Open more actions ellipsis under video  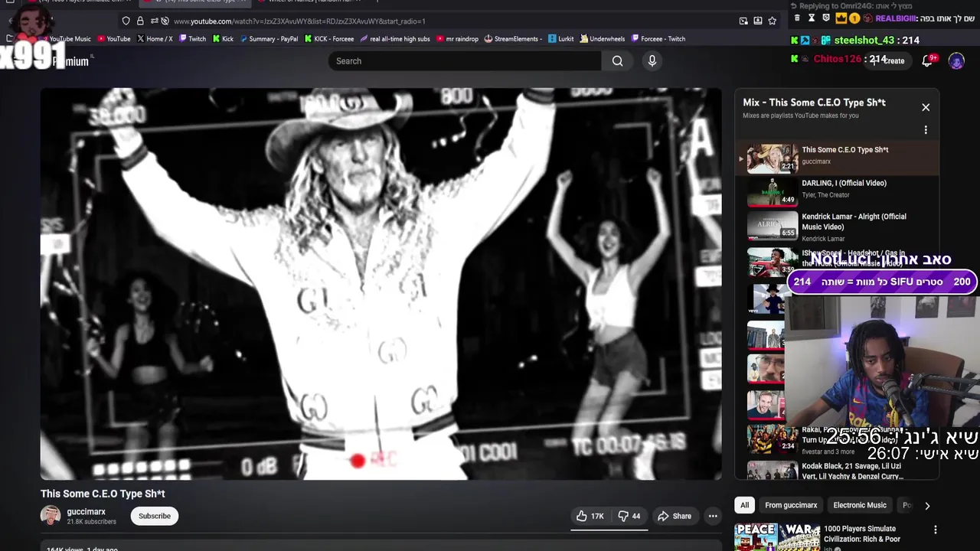tap(713, 516)
